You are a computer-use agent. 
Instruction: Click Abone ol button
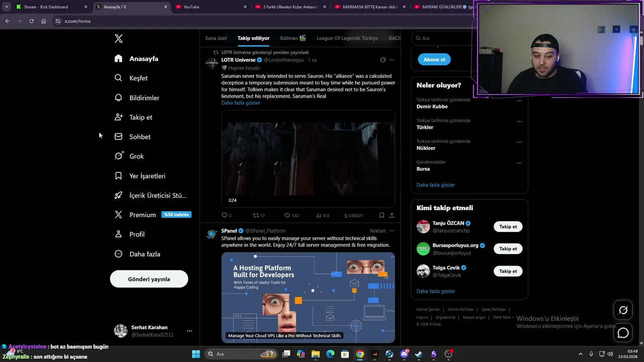coord(434,59)
